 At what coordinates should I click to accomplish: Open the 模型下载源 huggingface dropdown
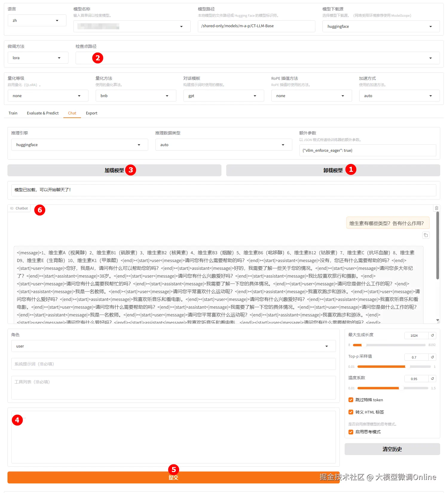pyautogui.click(x=381, y=26)
